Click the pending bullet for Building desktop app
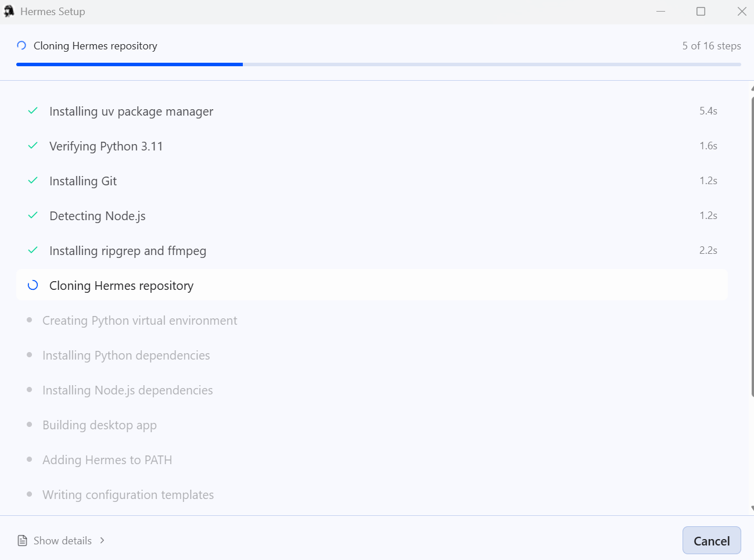 [30, 424]
